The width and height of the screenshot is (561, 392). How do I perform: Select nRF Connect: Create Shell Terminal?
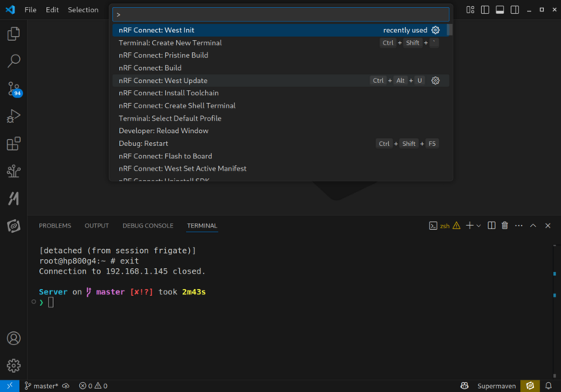[280, 105]
